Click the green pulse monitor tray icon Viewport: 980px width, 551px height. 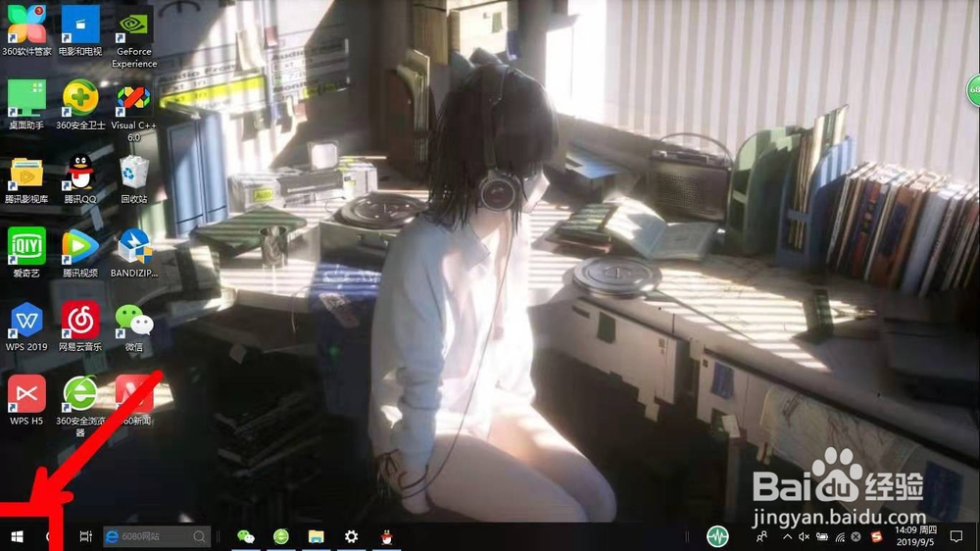click(717, 536)
